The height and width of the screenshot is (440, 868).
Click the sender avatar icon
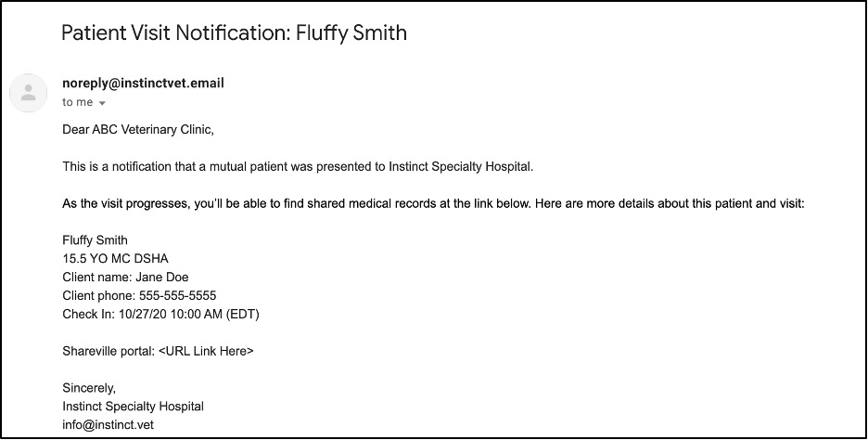click(28, 93)
